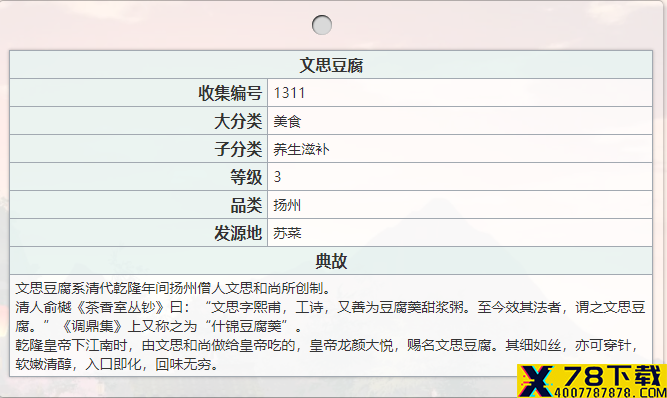Select the 苏菜 value cell
667x398 pixels.
pos(460,233)
